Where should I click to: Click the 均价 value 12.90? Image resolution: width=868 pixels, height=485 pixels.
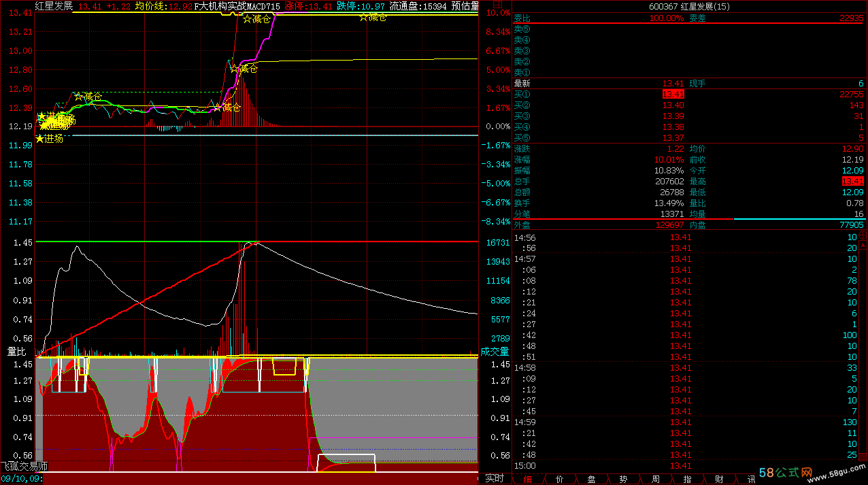click(x=852, y=148)
